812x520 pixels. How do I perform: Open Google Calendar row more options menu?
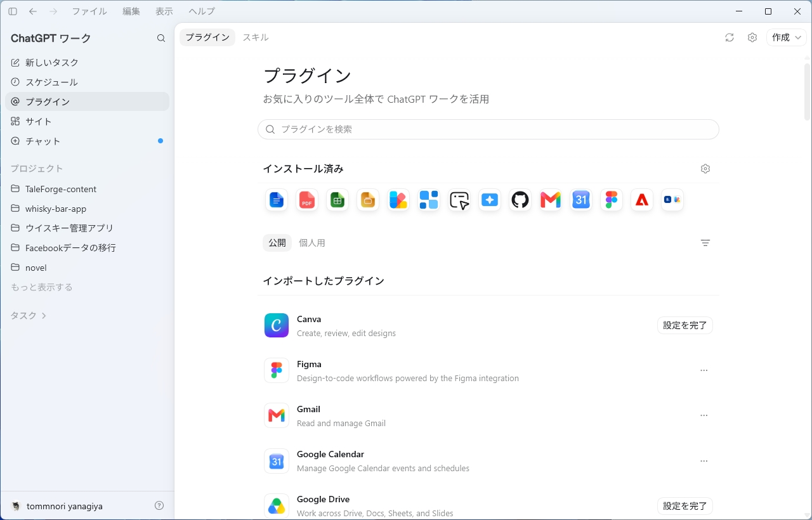tap(704, 461)
